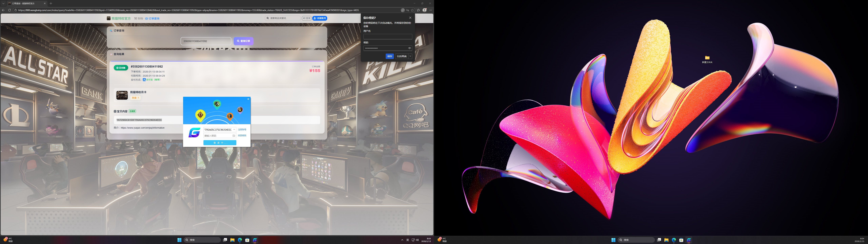The height and width of the screenshot is (244, 868).
Task: Add page to favorites with star icon
Action: coord(412,10)
